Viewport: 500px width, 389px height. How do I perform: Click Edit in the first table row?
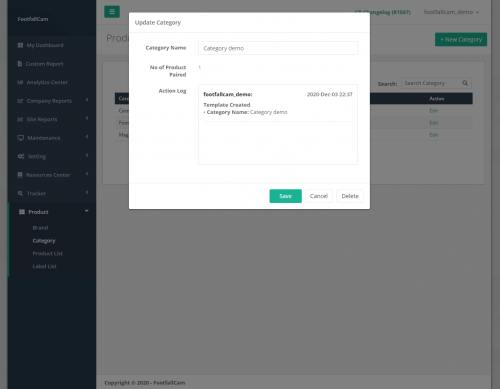click(434, 111)
